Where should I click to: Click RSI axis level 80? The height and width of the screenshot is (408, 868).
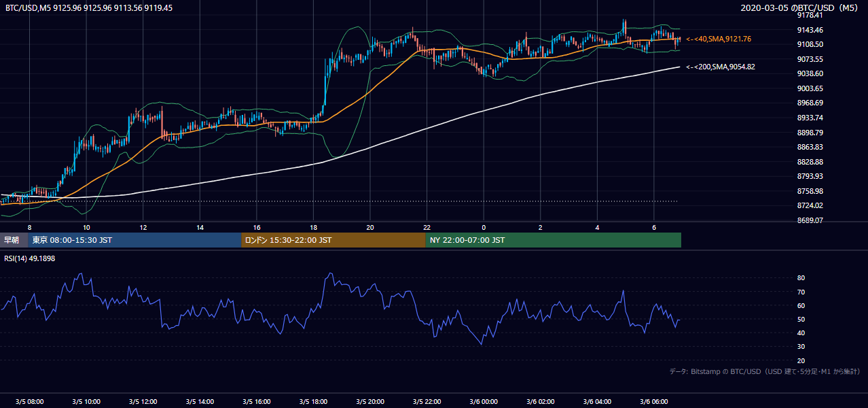tap(801, 278)
